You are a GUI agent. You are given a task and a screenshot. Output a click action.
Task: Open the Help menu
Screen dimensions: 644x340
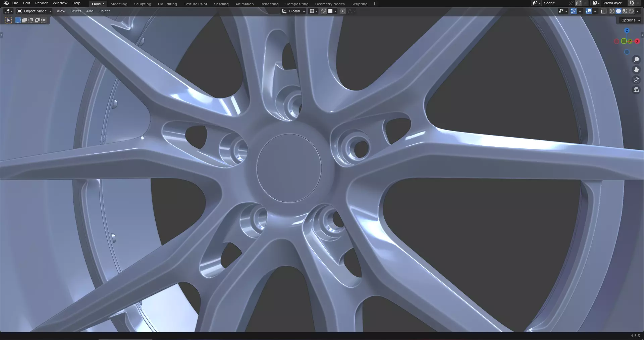(x=76, y=3)
